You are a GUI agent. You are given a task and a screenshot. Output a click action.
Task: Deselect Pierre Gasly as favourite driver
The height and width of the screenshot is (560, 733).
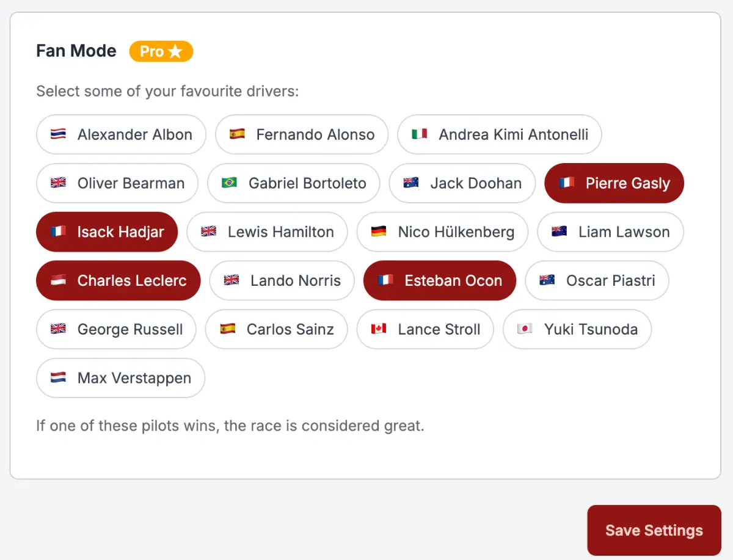click(x=614, y=183)
